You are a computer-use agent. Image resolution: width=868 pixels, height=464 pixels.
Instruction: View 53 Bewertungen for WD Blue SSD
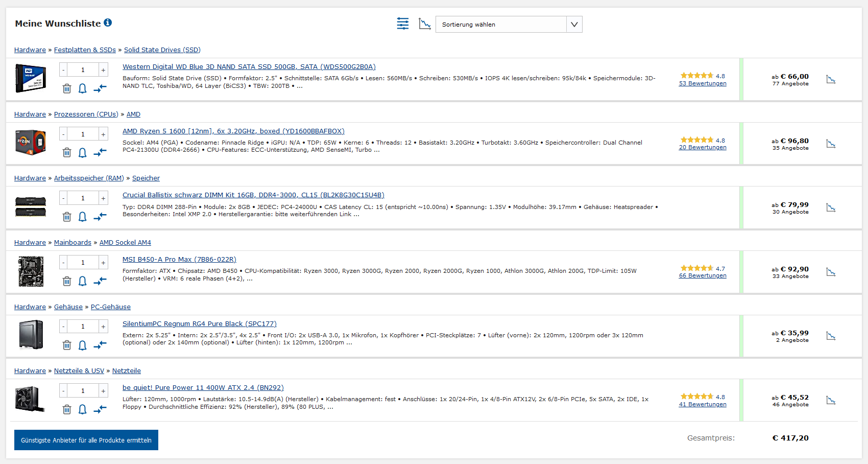703,83
